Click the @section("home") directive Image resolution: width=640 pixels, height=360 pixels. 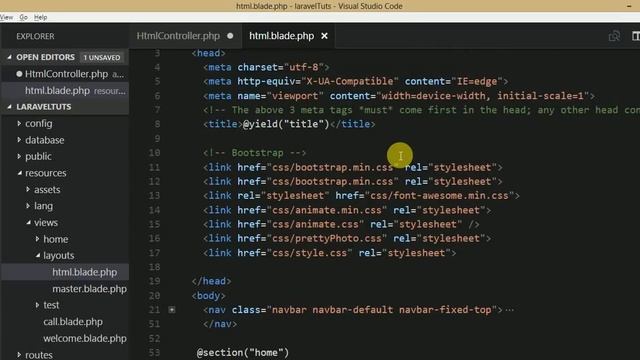click(x=243, y=353)
